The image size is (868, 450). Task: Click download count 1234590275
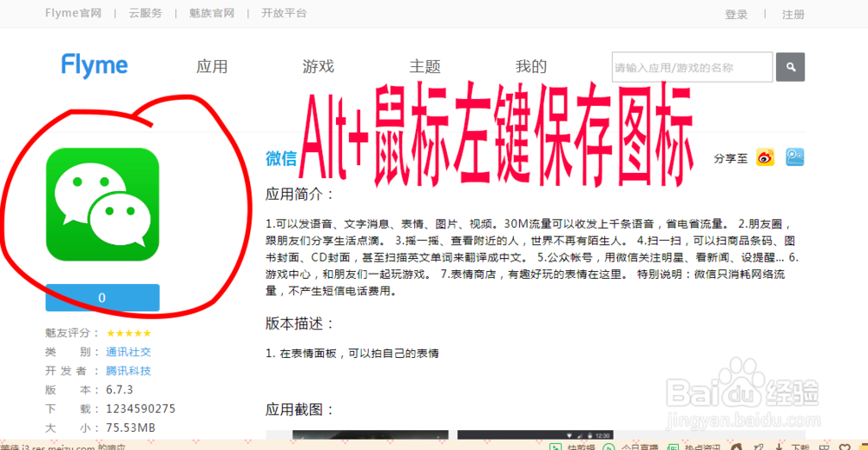coord(141,409)
